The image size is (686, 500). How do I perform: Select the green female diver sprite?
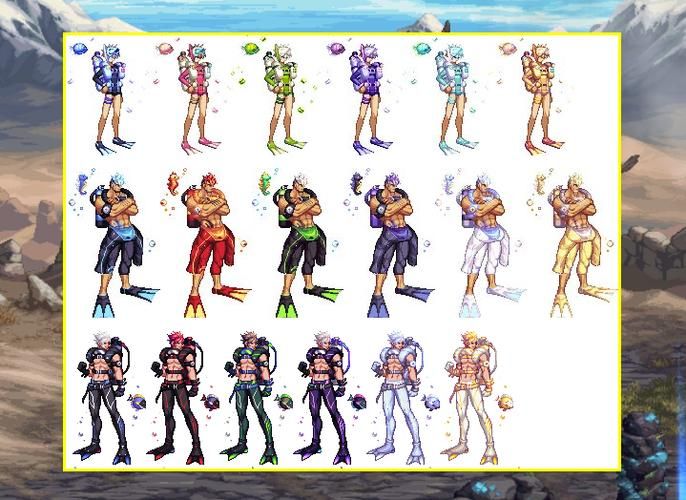pyautogui.click(x=284, y=99)
